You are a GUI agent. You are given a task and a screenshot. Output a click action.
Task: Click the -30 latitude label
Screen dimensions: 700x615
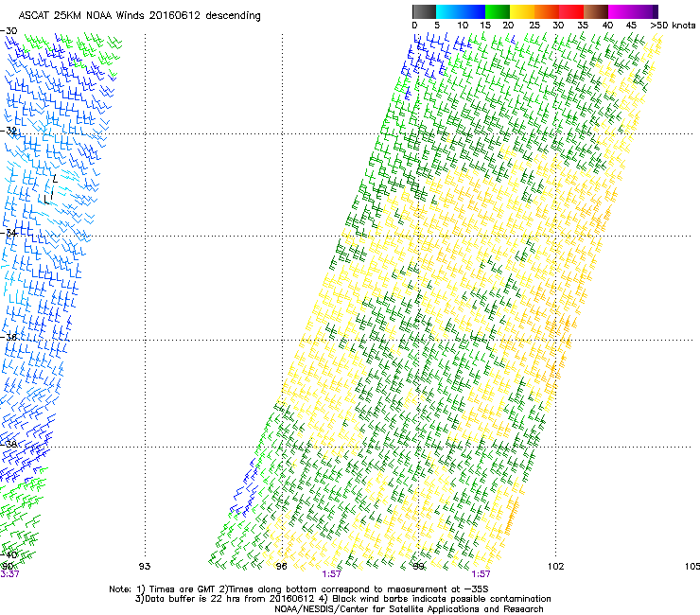(9, 31)
